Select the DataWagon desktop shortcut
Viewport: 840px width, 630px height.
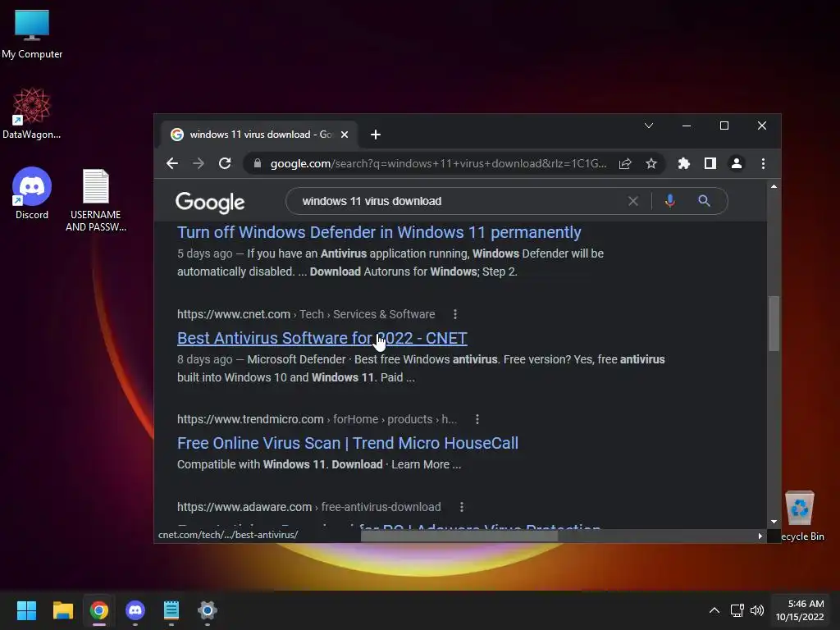tap(32, 113)
